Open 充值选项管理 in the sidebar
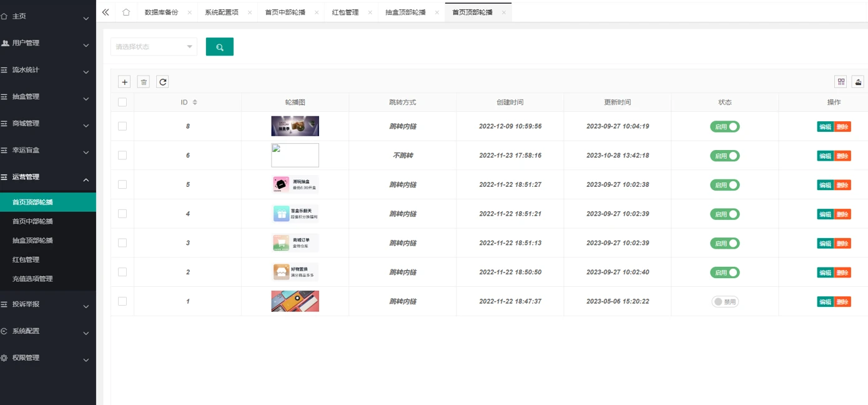868x405 pixels. tap(32, 279)
